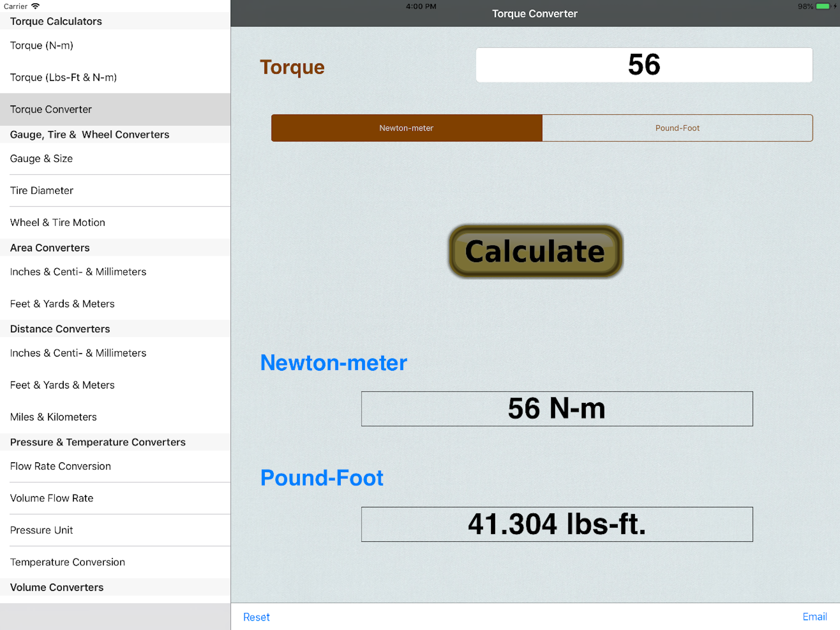Open Pressure Unit converter
The height and width of the screenshot is (630, 840).
pyautogui.click(x=42, y=530)
